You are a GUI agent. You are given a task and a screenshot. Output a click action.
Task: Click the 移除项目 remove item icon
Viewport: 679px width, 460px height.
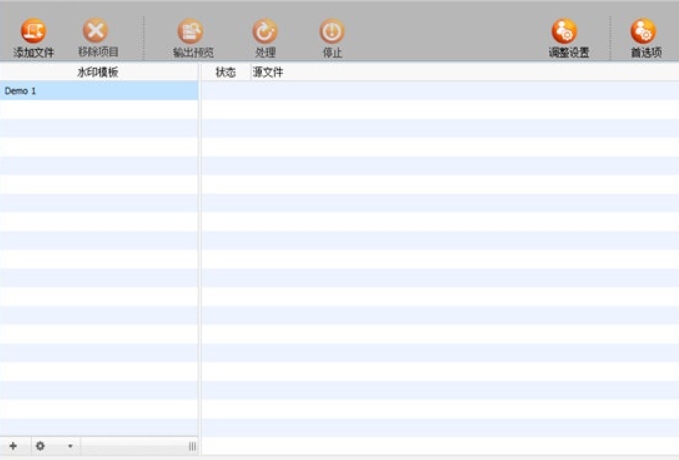click(96, 31)
